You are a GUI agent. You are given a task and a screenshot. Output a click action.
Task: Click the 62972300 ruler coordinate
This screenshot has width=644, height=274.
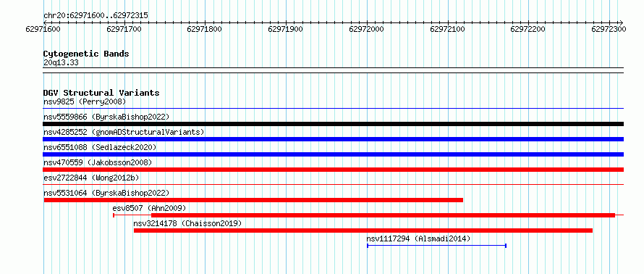tap(609, 29)
